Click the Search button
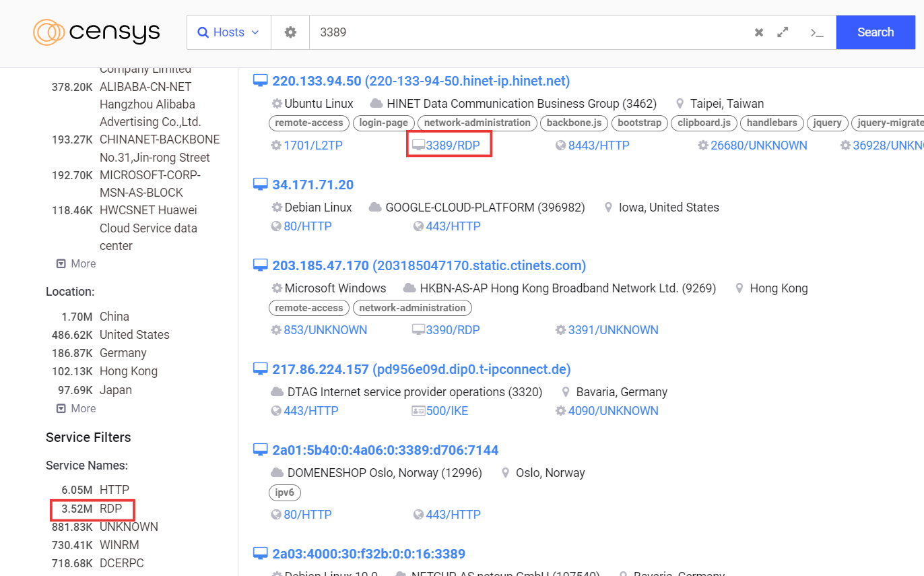 [876, 32]
